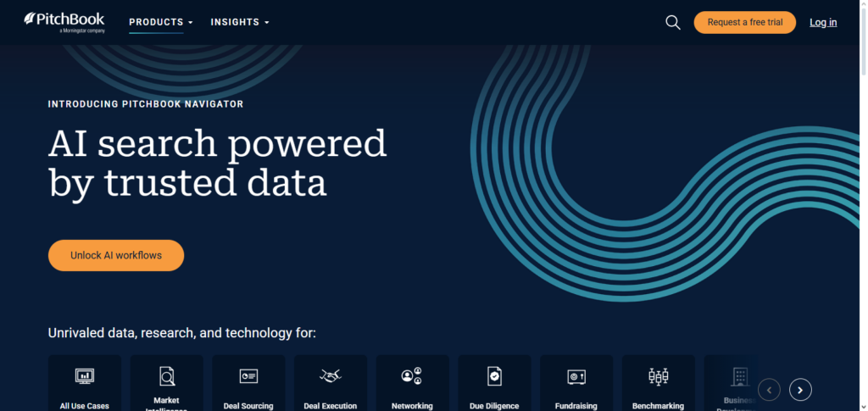Select the Market Intelligence icon card
This screenshot has height=411, width=868.
coord(167,376)
